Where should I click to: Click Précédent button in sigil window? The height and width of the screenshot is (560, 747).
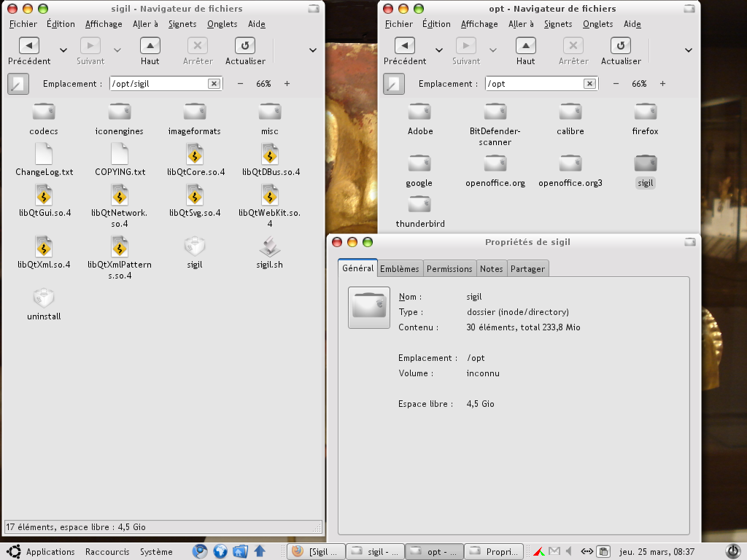[29, 51]
